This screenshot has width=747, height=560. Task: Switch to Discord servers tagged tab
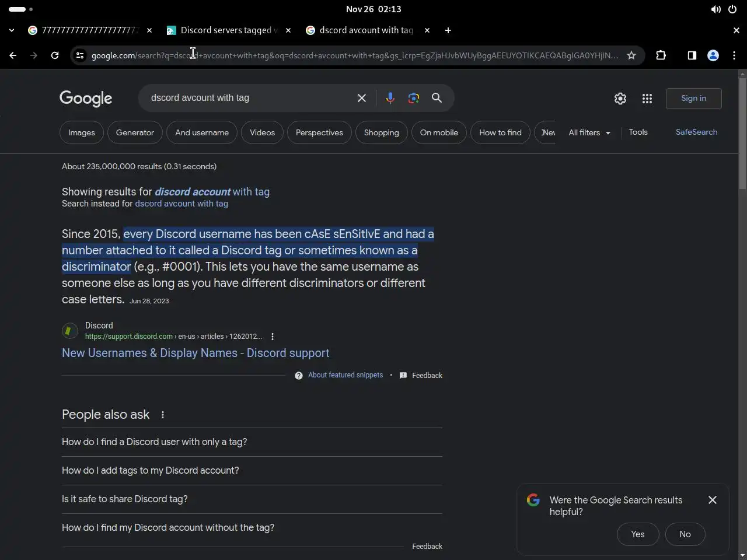pos(229,30)
